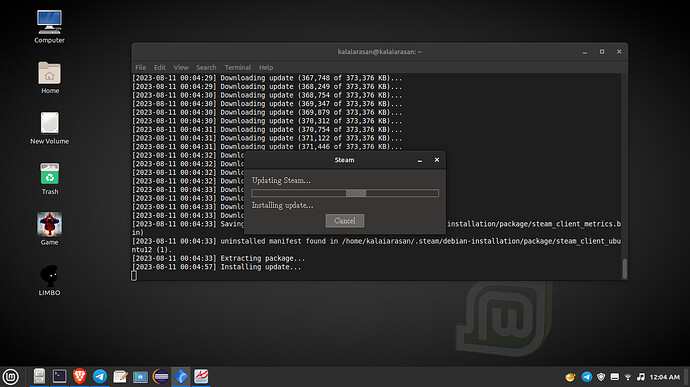Open the terminal Search menu
The width and height of the screenshot is (690, 387).
point(206,67)
